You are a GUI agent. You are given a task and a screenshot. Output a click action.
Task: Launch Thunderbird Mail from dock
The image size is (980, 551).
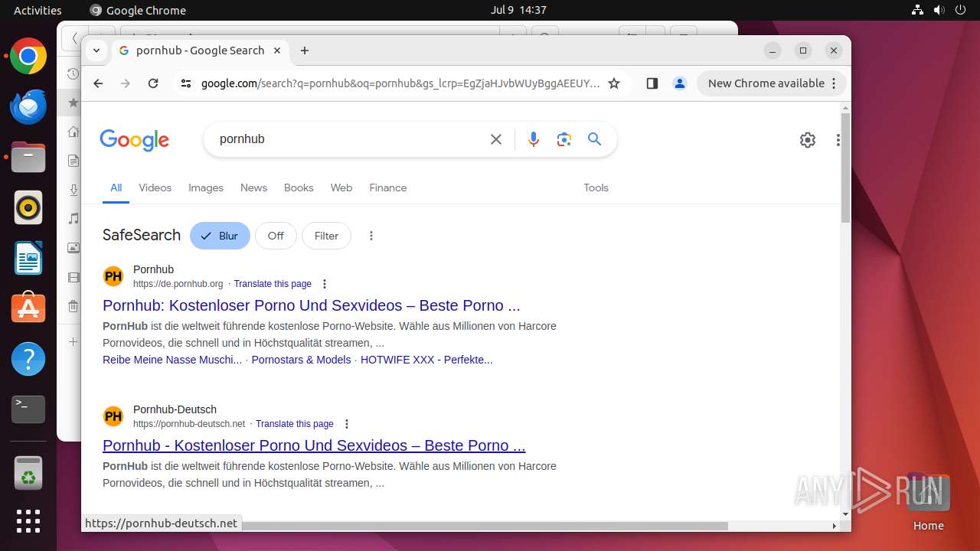pyautogui.click(x=28, y=107)
